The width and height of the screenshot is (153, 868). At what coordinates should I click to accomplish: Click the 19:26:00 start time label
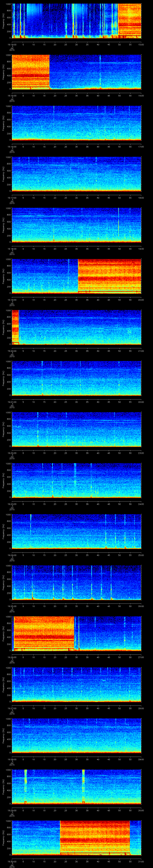12,657
